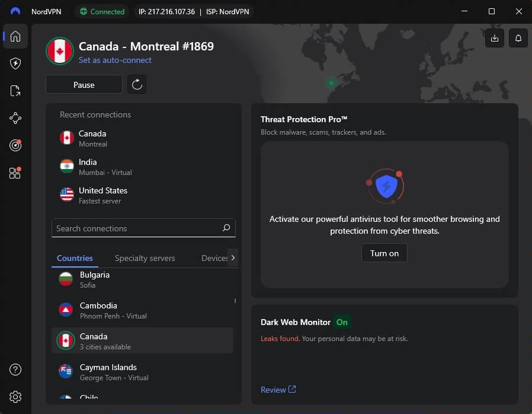
Task: Open notifications with the bell icon
Action: (518, 37)
